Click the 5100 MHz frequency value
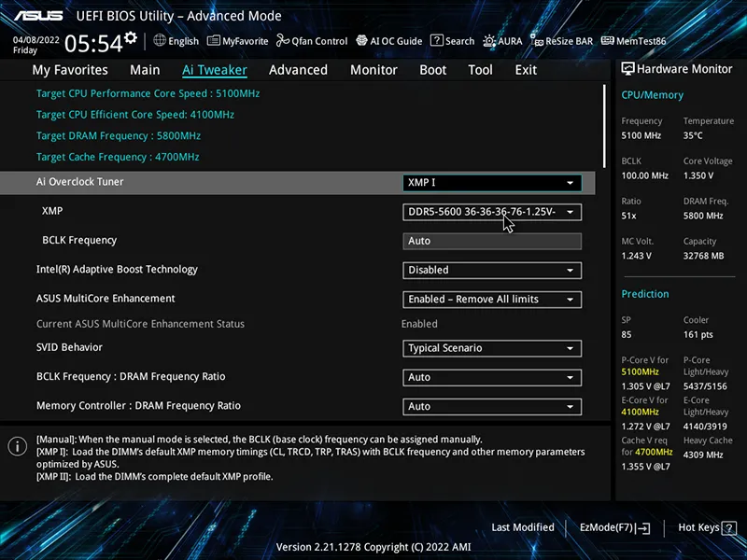This screenshot has width=747, height=560. point(641,135)
